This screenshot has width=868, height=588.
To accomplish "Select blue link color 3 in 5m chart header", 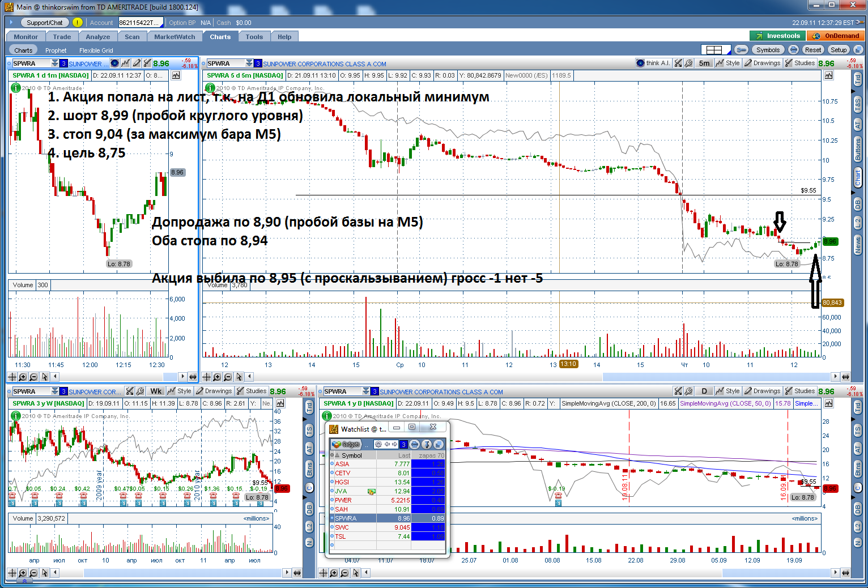I will tap(258, 63).
